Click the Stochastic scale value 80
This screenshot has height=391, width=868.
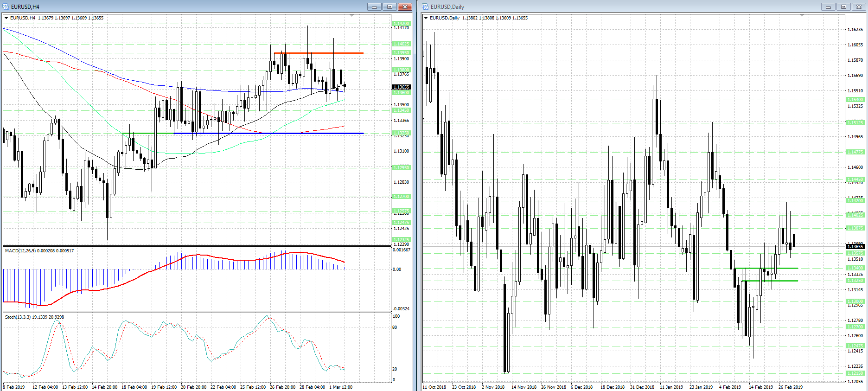(x=395, y=327)
